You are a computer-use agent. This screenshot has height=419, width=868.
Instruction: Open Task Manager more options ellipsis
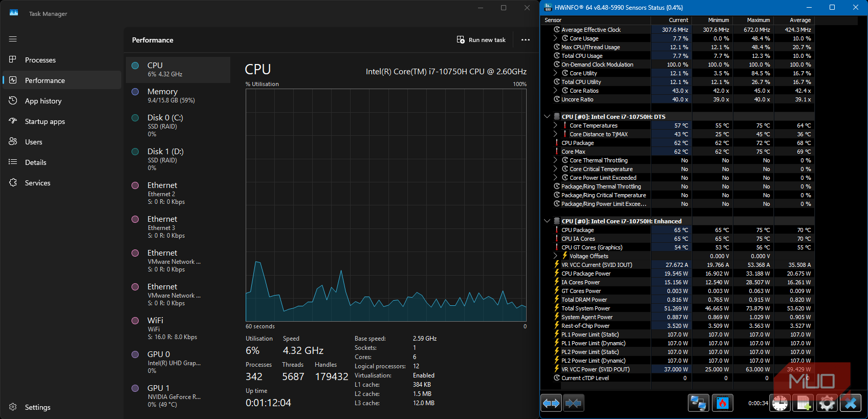(526, 40)
